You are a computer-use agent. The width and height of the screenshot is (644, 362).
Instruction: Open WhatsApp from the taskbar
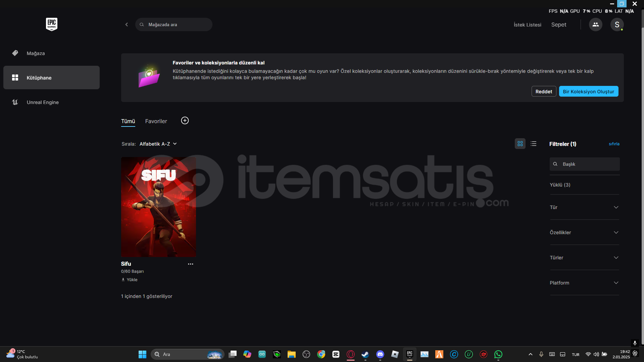pos(498,354)
